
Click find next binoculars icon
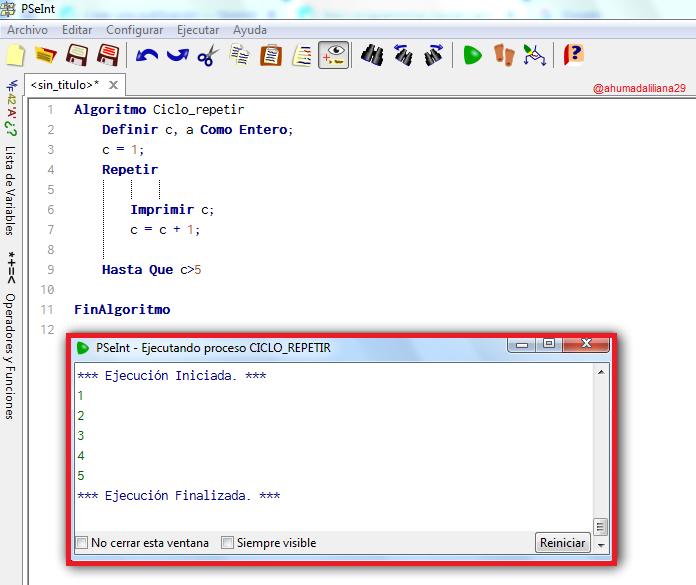433,55
